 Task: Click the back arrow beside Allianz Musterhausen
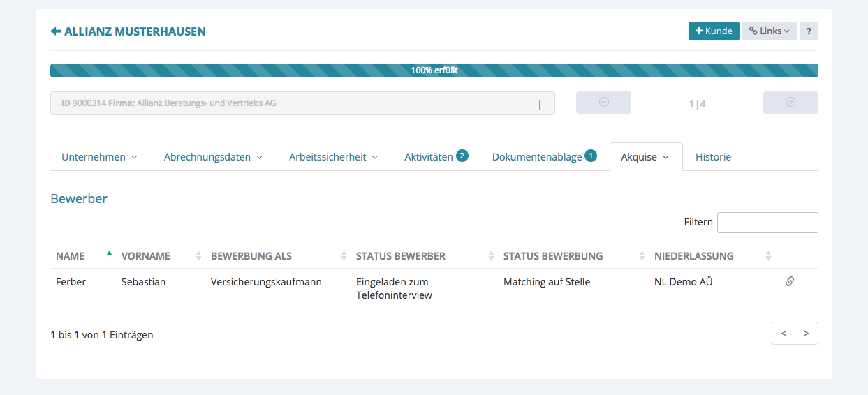(x=56, y=31)
